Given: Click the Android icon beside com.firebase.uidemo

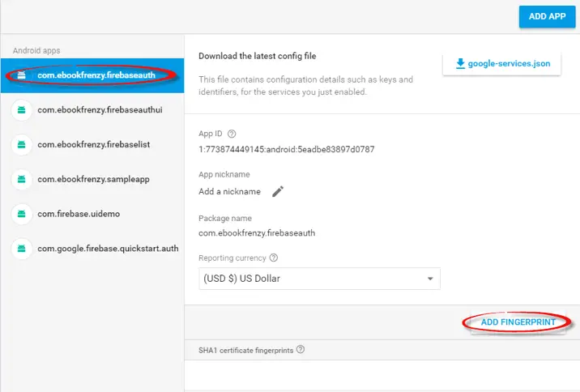Looking at the screenshot, I should (x=22, y=215).
